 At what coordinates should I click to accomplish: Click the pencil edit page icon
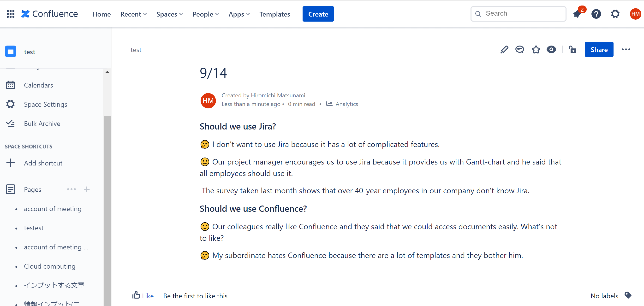504,49
